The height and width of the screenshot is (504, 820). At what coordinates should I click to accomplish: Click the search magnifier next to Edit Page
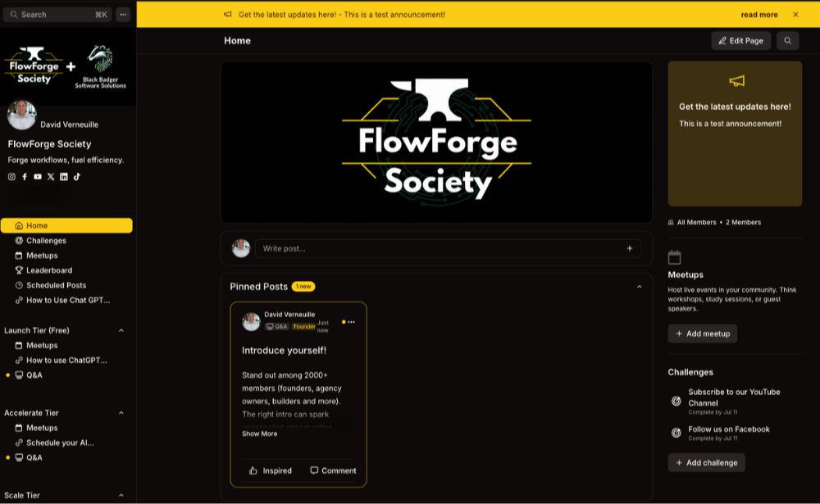coord(787,41)
